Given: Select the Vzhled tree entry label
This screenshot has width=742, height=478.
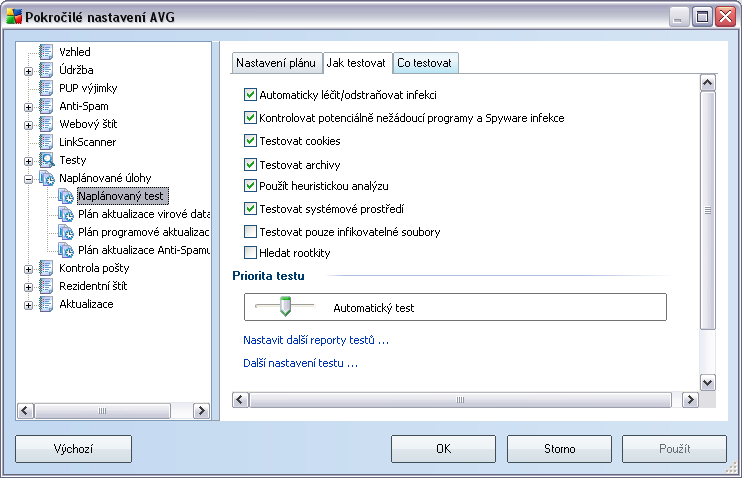Looking at the screenshot, I should tap(75, 52).
